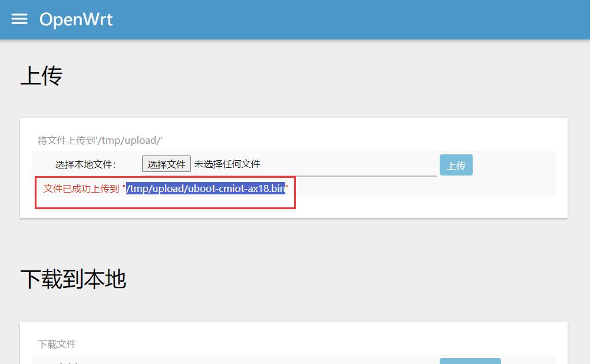Click the download filename input row
The width and height of the screenshot is (590, 364).
coord(236,361)
